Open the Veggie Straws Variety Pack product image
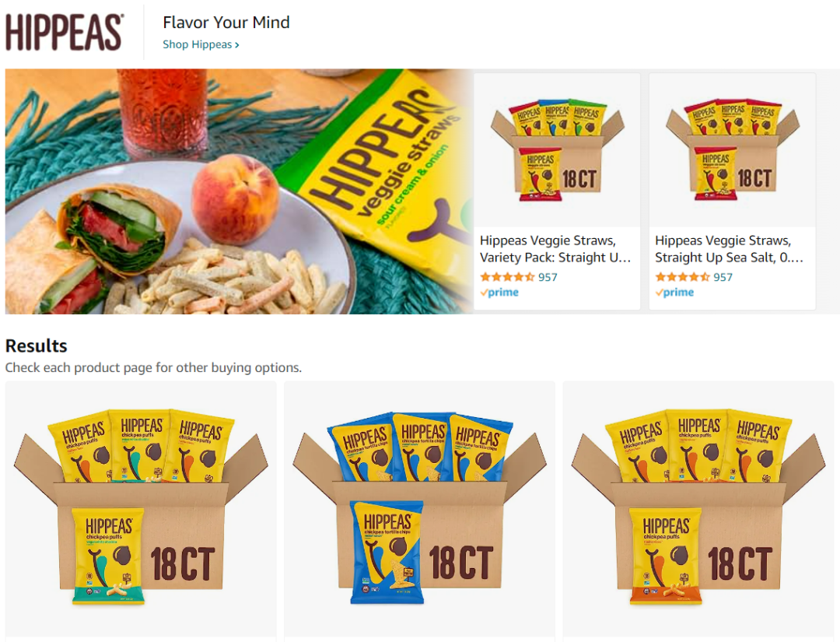The image size is (840, 642). [557, 150]
